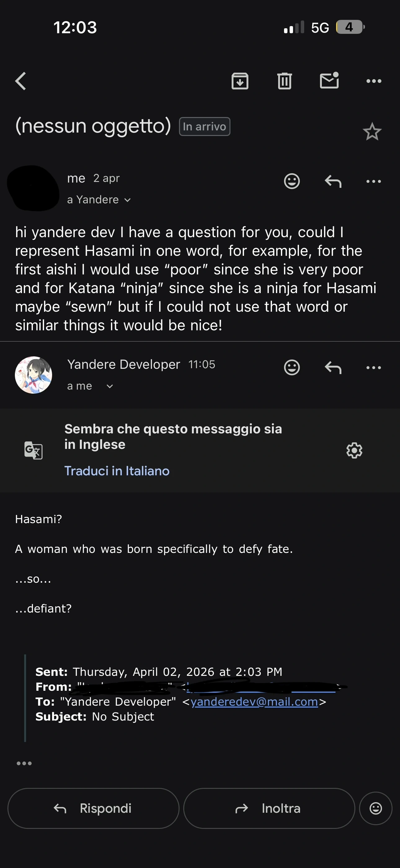Star this conversation
Image resolution: width=400 pixels, height=868 pixels.
pyautogui.click(x=372, y=131)
